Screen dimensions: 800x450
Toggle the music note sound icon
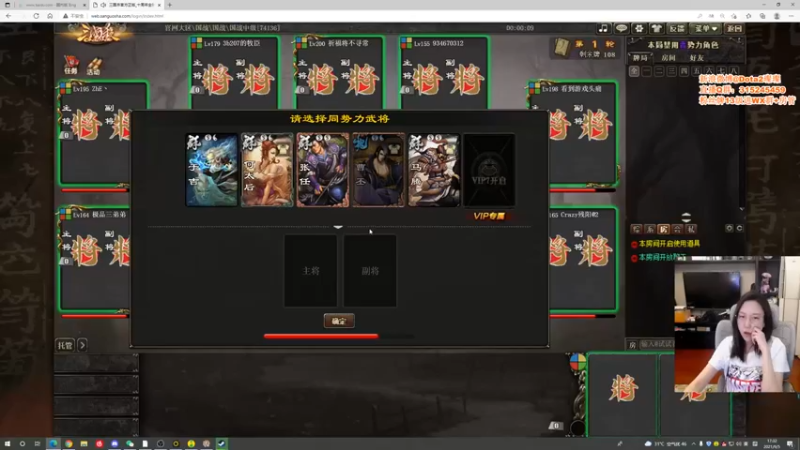coord(603,29)
